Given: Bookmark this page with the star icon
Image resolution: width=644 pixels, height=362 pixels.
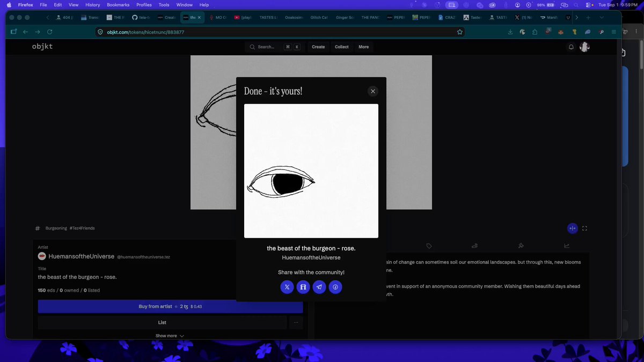Looking at the screenshot, I should pos(459,32).
